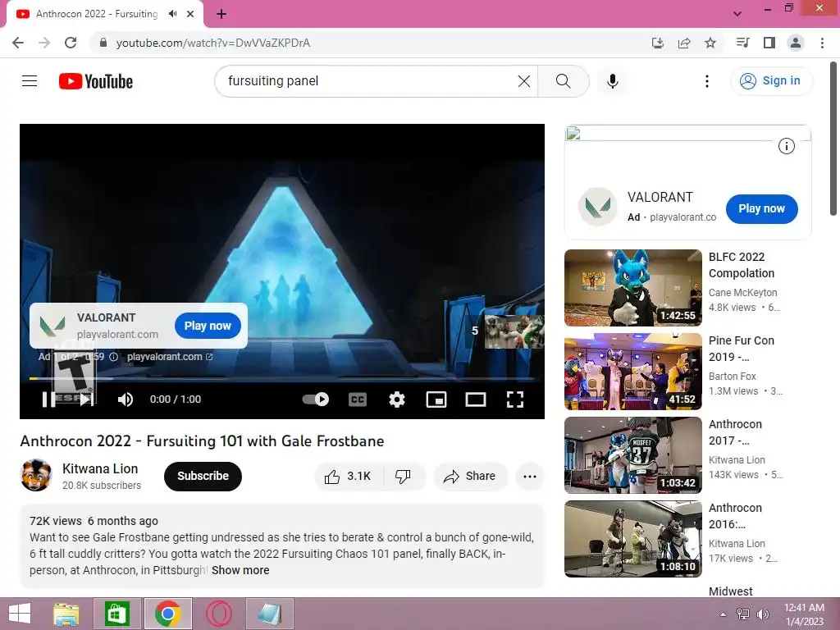Open the Kitwana Lion channel name

point(100,468)
